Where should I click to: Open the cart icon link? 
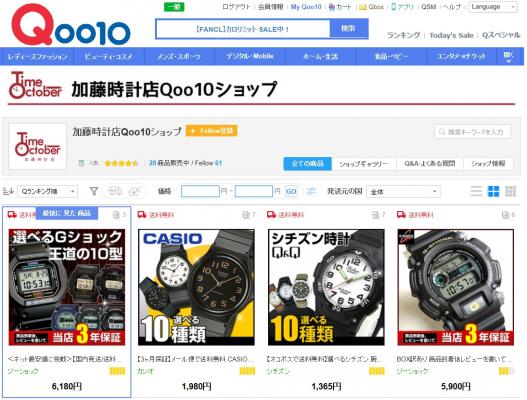pyautogui.click(x=340, y=7)
